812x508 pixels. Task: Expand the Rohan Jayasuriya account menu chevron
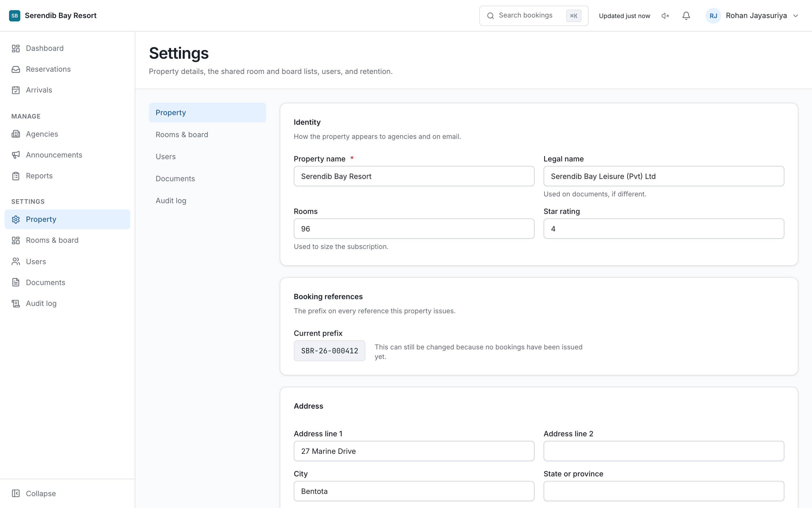796,16
